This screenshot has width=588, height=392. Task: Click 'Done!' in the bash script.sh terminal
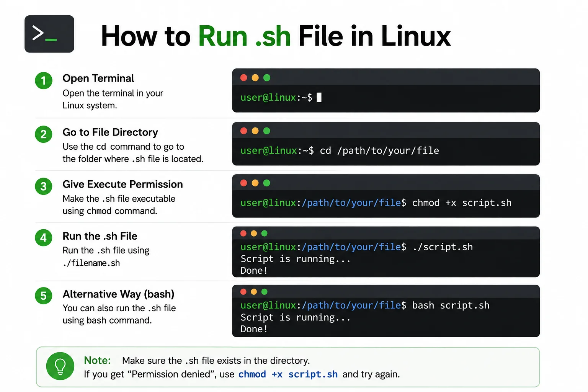pos(254,329)
